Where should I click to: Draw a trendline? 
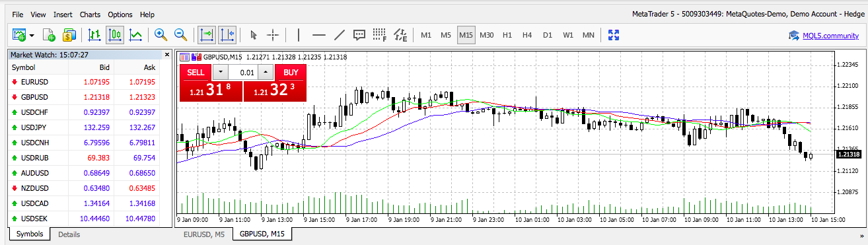coord(339,35)
